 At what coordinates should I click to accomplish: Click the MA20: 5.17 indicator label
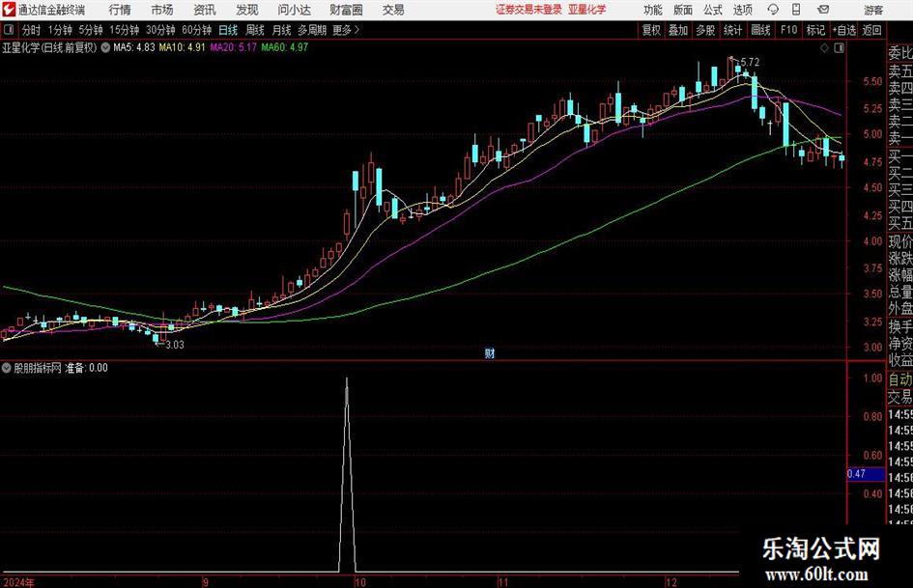point(233,47)
